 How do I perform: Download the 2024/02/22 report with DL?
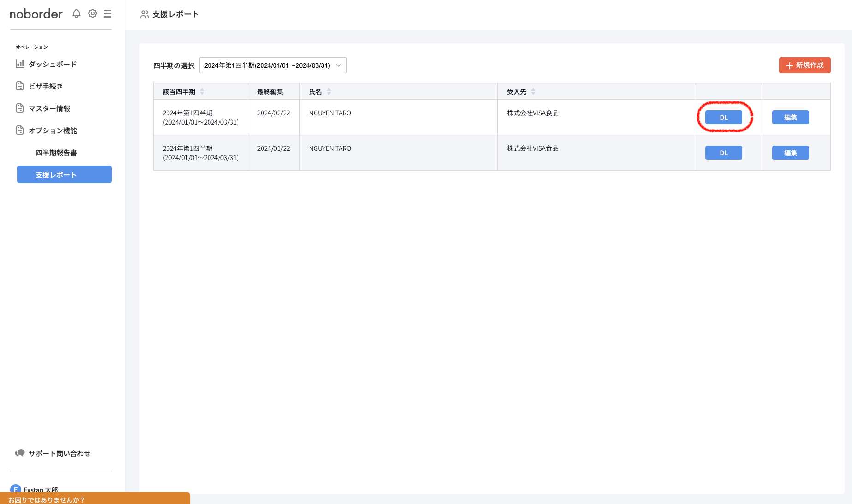(723, 117)
